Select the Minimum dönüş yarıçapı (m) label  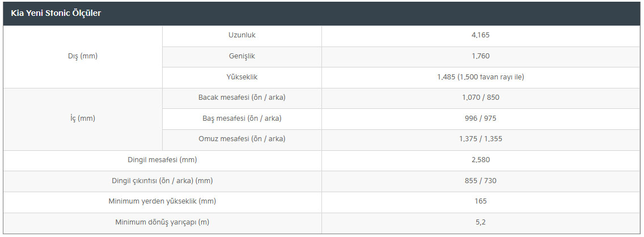point(162,222)
